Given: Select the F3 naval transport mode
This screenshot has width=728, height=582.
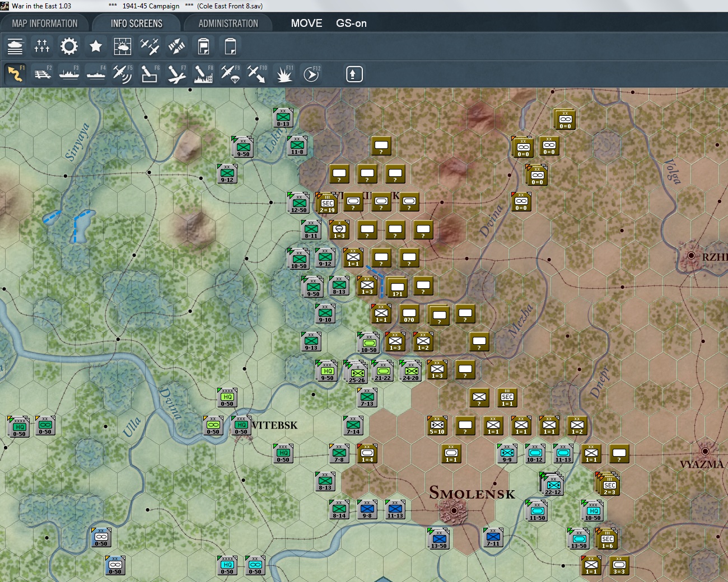Looking at the screenshot, I should click(69, 74).
